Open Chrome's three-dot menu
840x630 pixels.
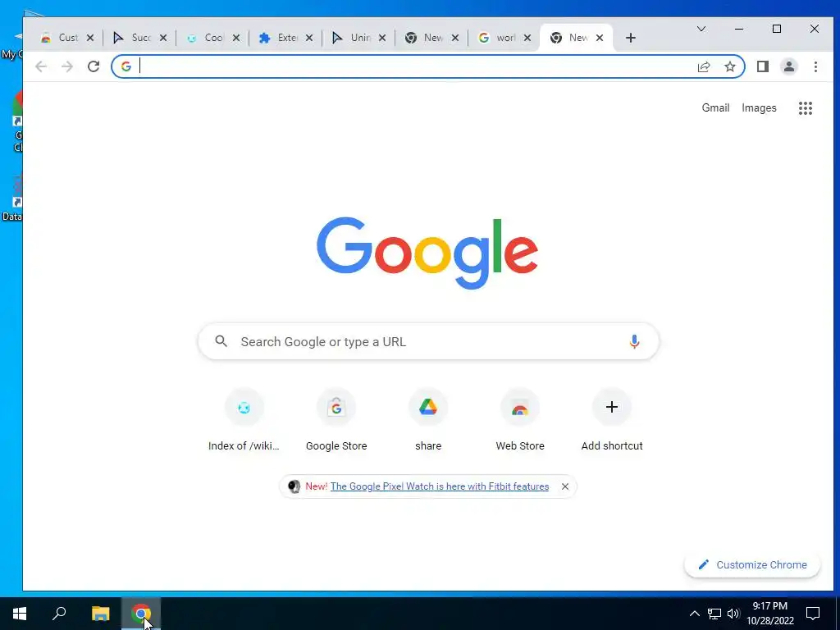[815, 66]
